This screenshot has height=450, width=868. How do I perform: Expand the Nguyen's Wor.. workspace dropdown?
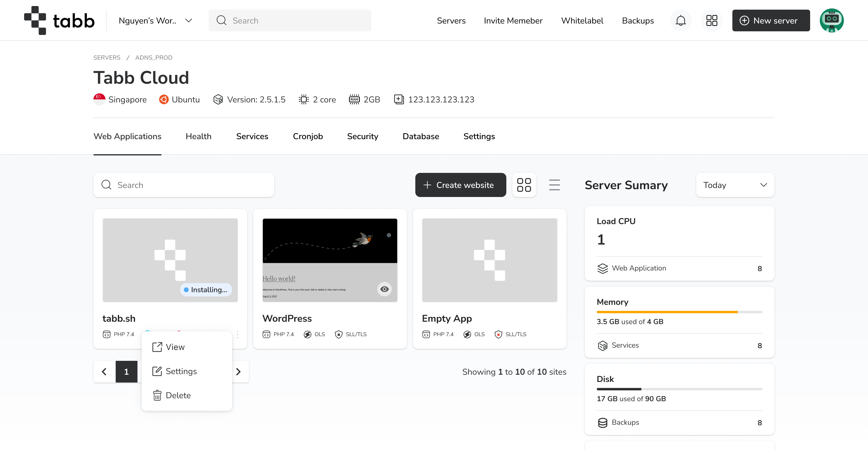coord(155,20)
